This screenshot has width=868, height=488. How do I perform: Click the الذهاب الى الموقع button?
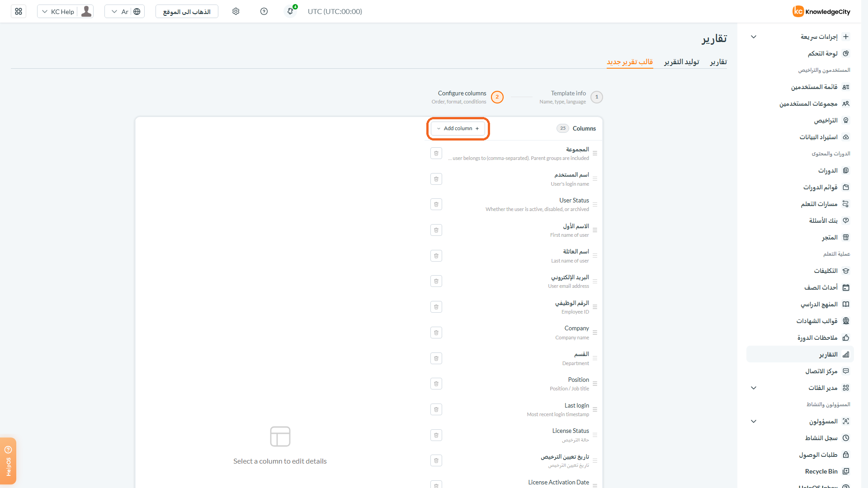(x=187, y=11)
